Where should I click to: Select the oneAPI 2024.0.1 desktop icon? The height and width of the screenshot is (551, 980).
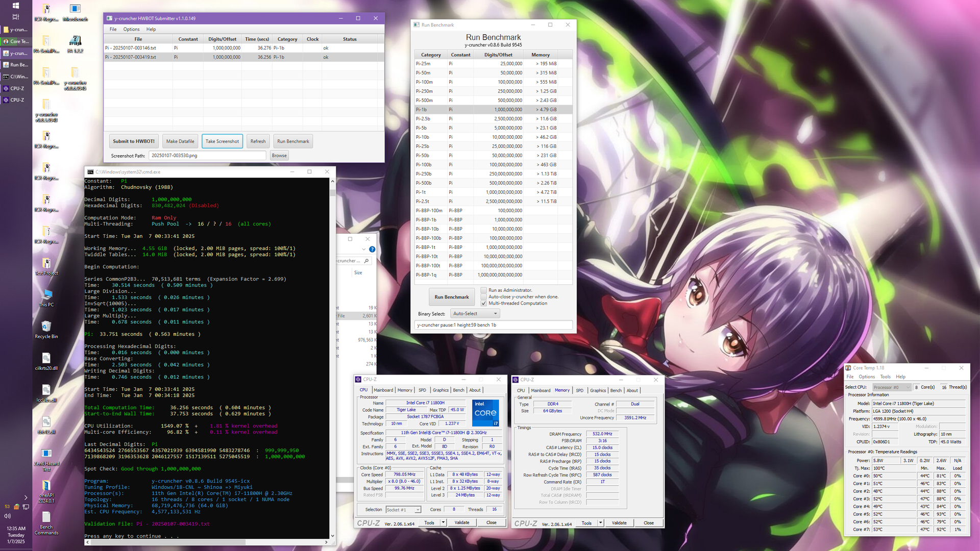tap(46, 492)
